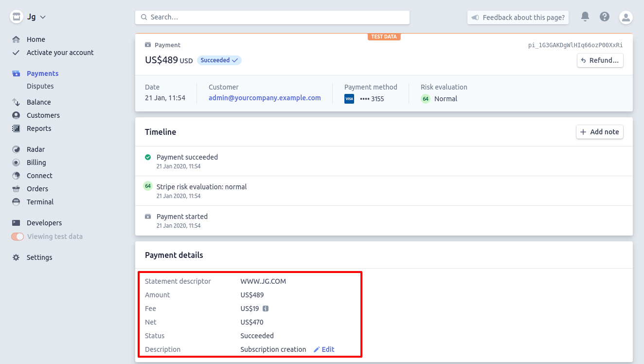644x364 pixels.
Task: Open Reports from the sidebar
Action: coord(39,128)
